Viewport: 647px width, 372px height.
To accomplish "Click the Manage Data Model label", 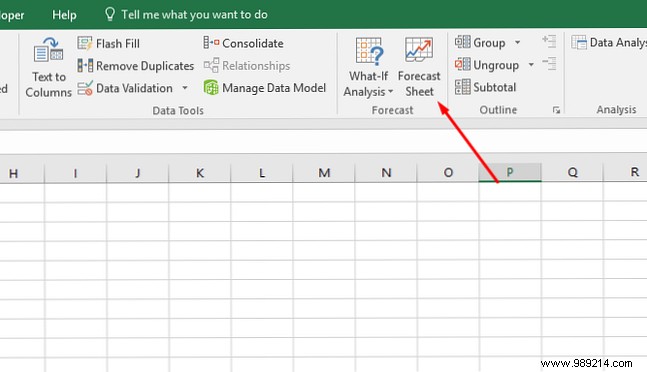I will (274, 88).
